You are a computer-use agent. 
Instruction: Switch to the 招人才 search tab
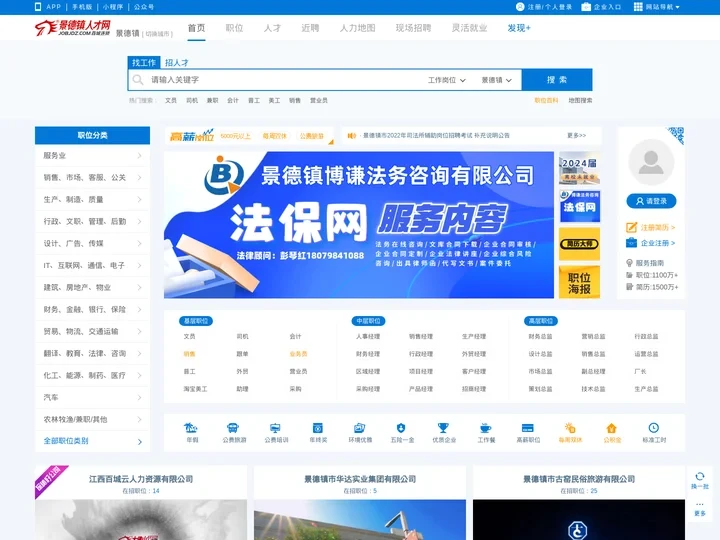coord(177,62)
